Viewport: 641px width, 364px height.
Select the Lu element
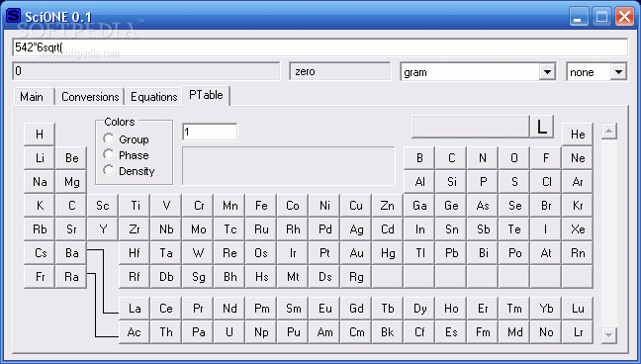pos(578,309)
